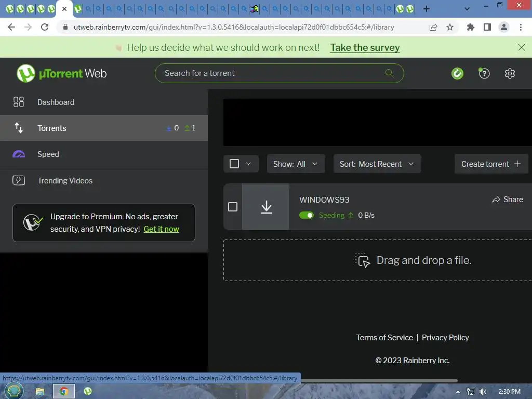
Task: Open the green update status icon
Action: click(x=457, y=73)
